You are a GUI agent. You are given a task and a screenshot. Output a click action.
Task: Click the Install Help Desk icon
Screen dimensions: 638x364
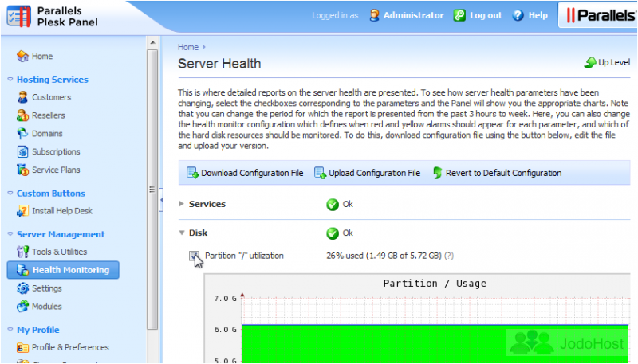coord(22,211)
